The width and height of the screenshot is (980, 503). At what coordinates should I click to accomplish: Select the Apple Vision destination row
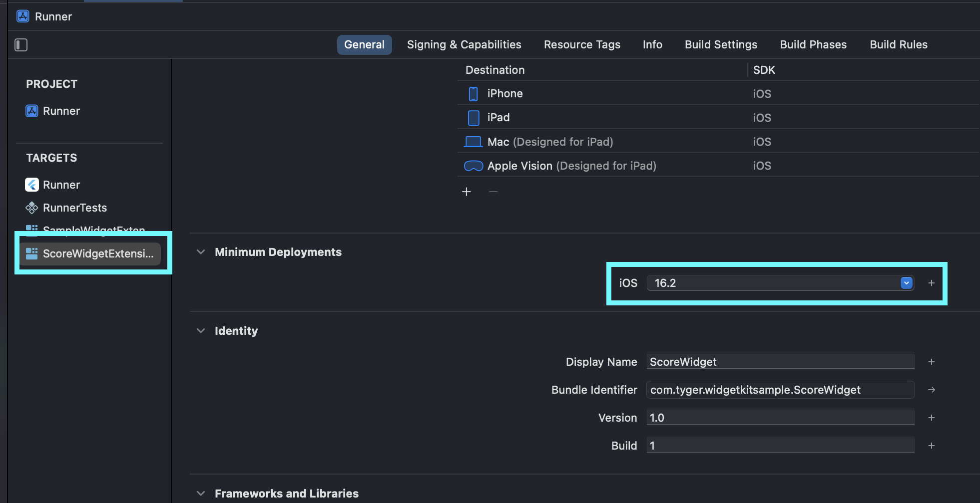click(x=718, y=166)
